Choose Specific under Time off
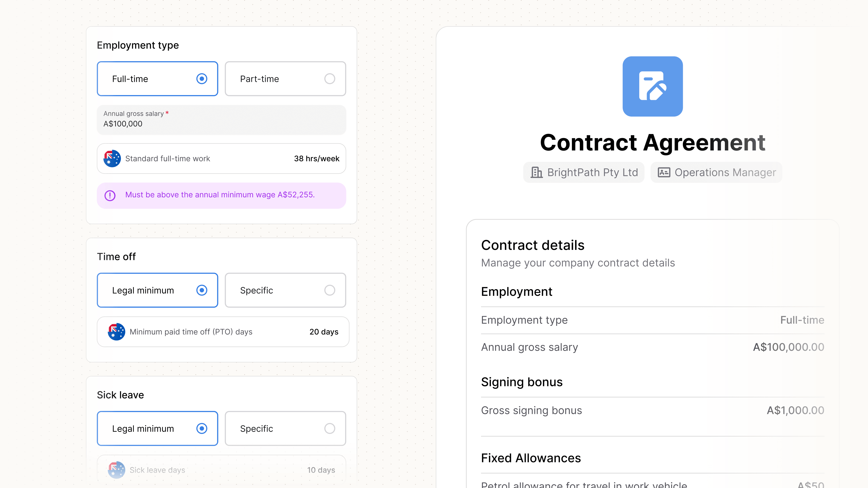868x488 pixels. 285,290
